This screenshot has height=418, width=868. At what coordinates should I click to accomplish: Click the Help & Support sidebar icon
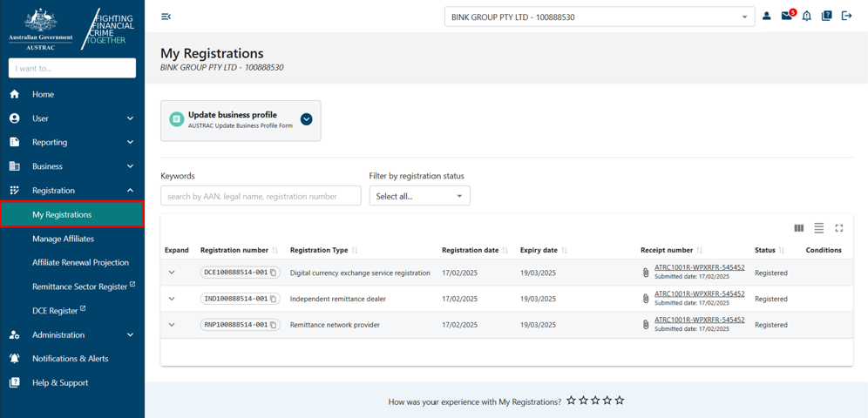coord(15,382)
